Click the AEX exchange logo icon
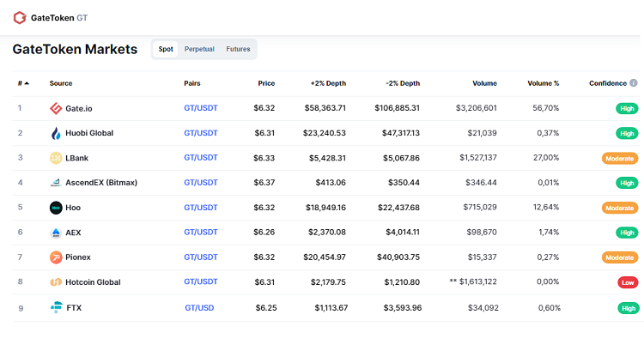The width and height of the screenshot is (644, 357). [x=56, y=233]
